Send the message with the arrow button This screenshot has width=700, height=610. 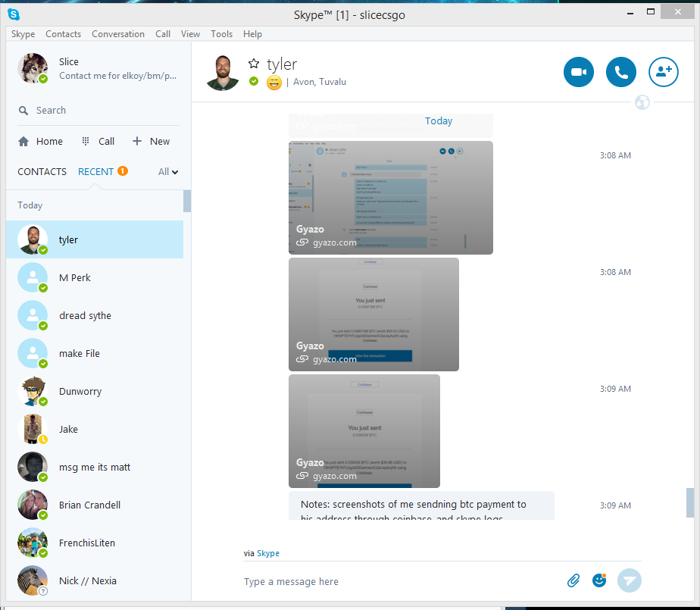coord(630,580)
